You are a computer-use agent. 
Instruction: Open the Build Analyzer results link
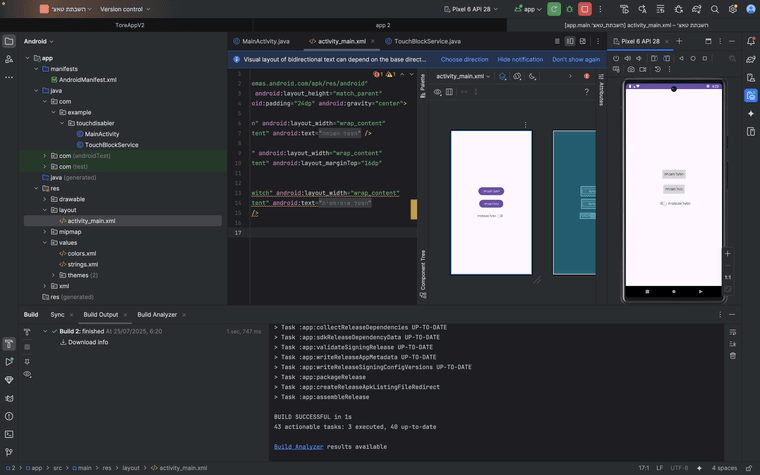(x=299, y=447)
